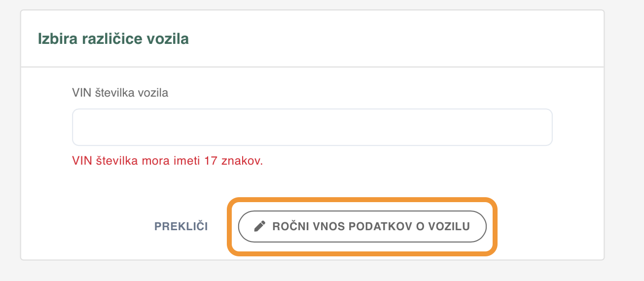Click the 'Izbira različice vozila' heading
644x281 pixels.
click(x=113, y=39)
